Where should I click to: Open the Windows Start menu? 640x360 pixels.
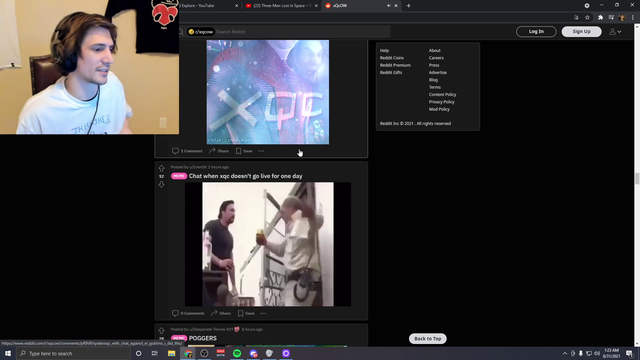click(x=8, y=353)
